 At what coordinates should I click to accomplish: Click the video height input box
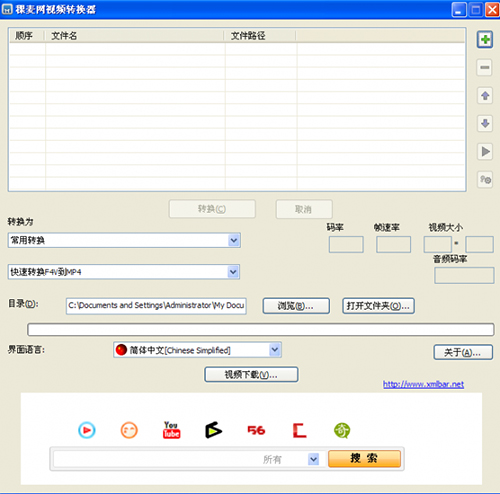pos(479,245)
